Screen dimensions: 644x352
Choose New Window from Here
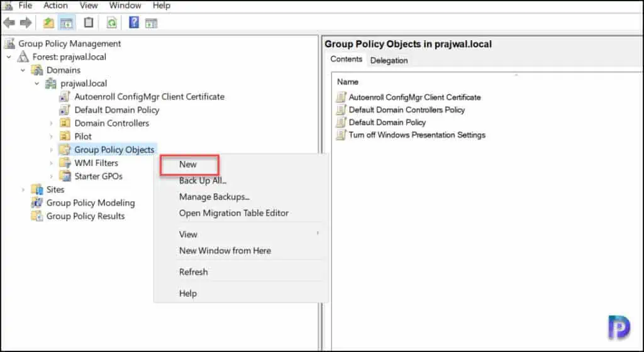tap(241, 251)
